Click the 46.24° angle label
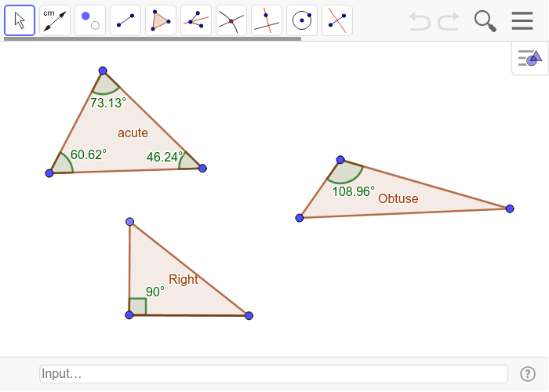549x392 pixels. pyautogui.click(x=165, y=157)
